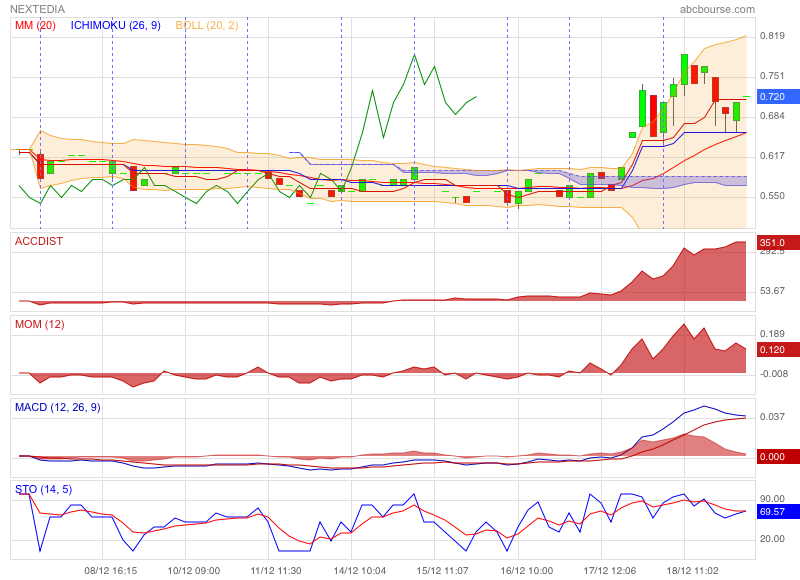Image resolution: width=800 pixels, height=580 pixels.
Task: Click the MACD (12, 26, 9) panel label
Action: coord(58,407)
